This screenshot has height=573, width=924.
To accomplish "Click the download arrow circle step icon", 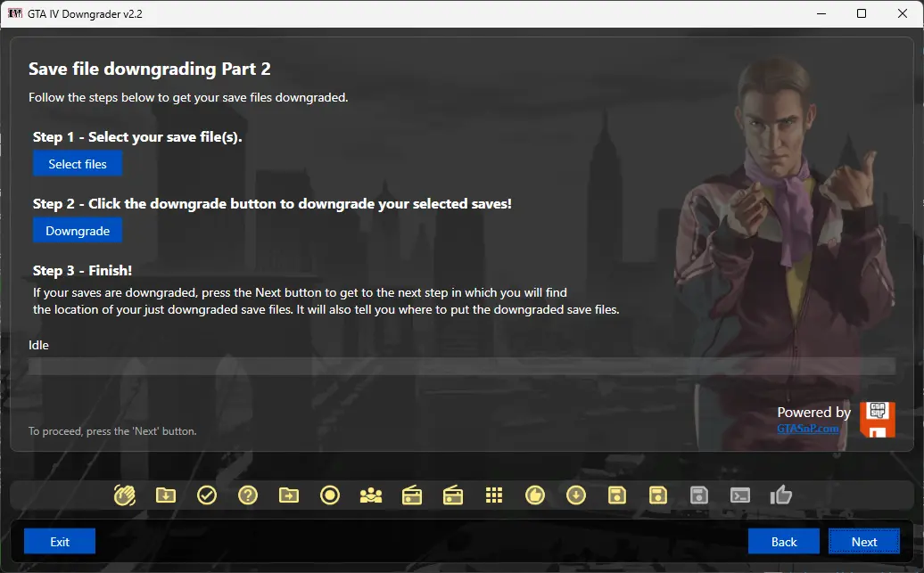I will click(x=576, y=495).
